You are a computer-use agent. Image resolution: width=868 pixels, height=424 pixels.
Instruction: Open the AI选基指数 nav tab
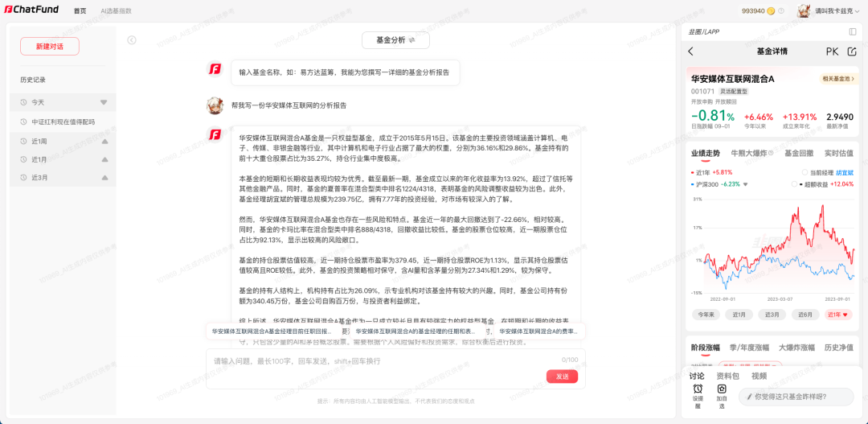[117, 11]
